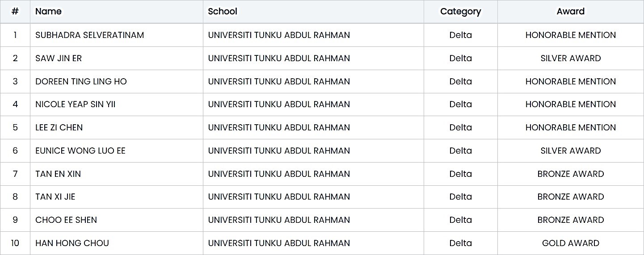
Task: Click the Delta category in row 10
Action: tap(460, 243)
